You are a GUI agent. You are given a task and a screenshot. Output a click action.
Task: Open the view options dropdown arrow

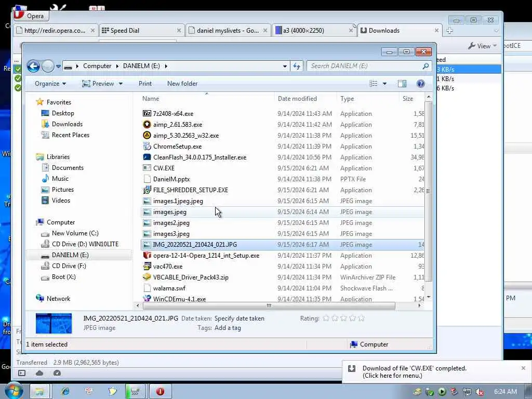click(384, 84)
